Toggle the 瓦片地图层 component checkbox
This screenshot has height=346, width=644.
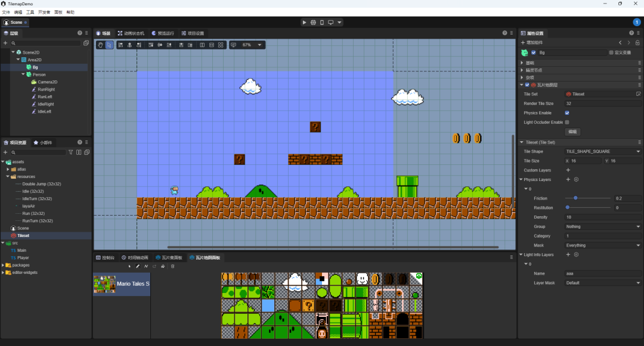pyautogui.click(x=527, y=85)
